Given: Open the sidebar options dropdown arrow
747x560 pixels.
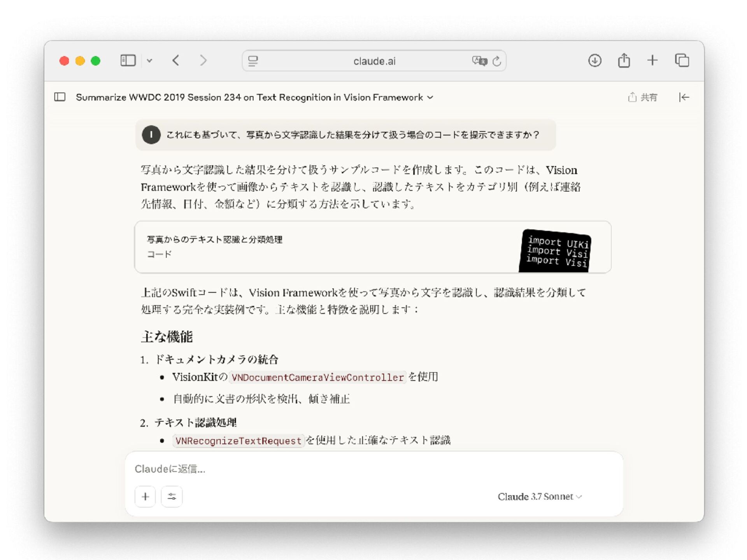Looking at the screenshot, I should pos(149,61).
